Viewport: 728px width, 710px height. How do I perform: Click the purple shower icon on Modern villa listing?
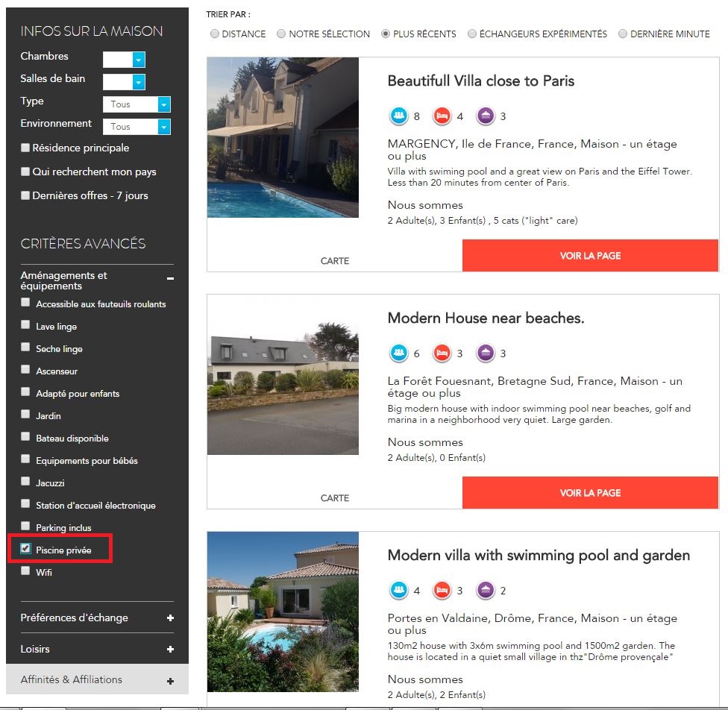(x=486, y=591)
